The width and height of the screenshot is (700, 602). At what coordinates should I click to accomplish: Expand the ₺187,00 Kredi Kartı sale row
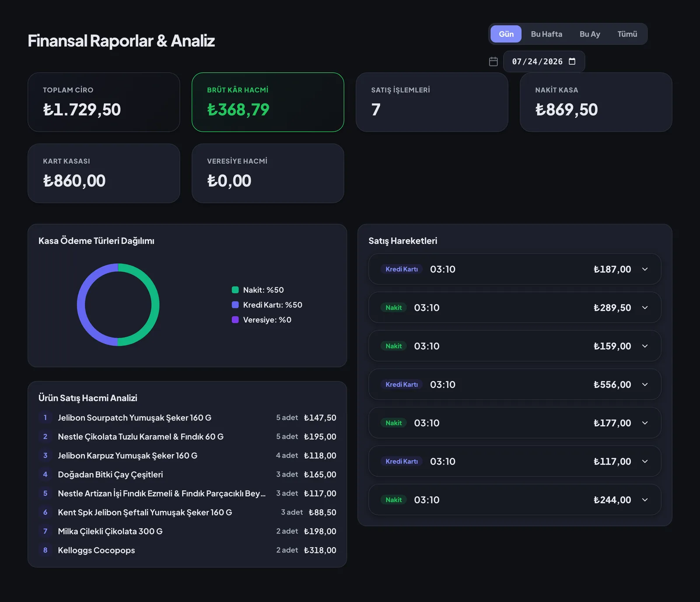coord(514,269)
